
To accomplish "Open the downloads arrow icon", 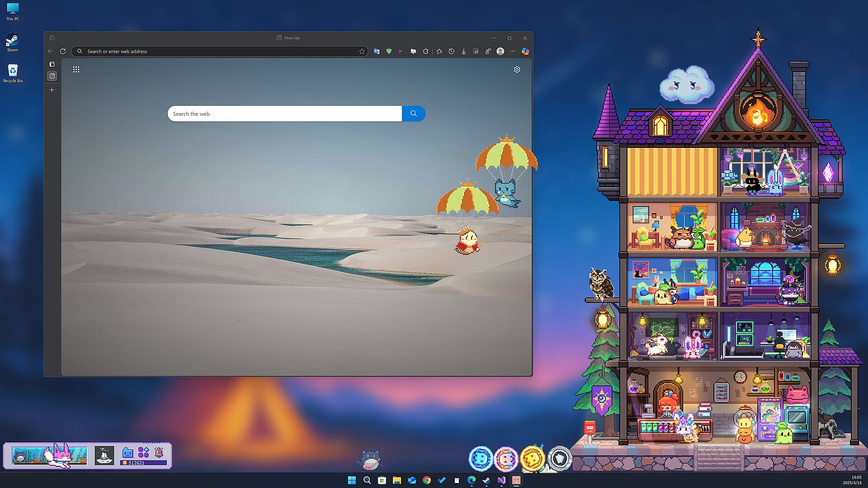I will [x=463, y=52].
